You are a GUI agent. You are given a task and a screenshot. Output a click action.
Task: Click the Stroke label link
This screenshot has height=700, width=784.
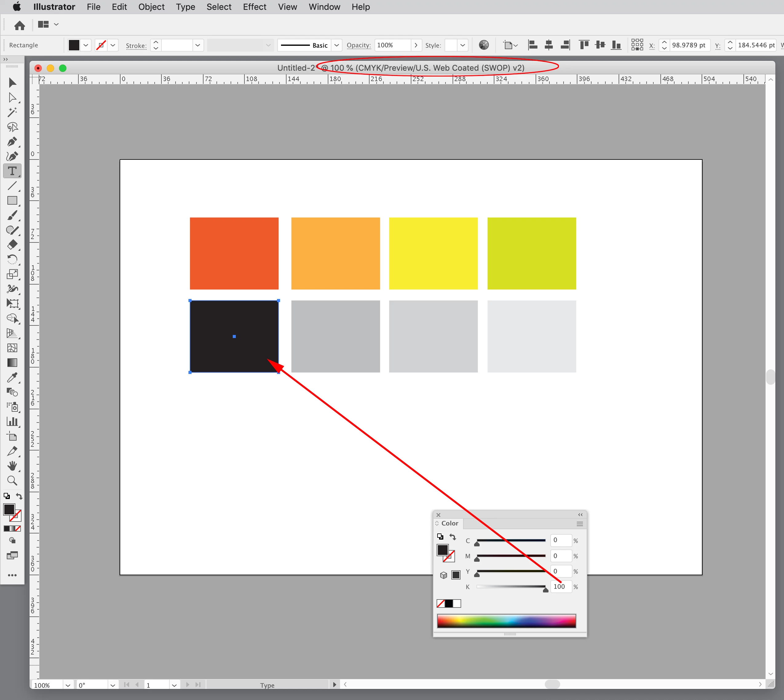136,45
